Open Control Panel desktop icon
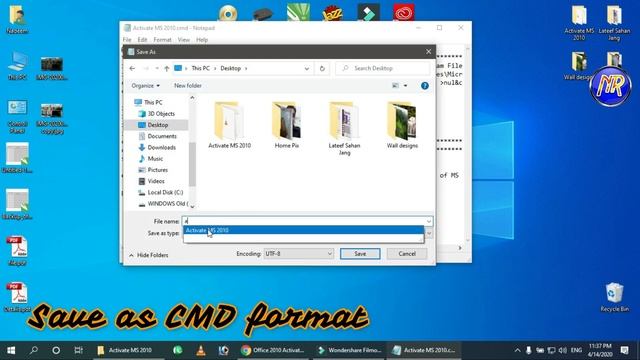Viewport: 640px width, 360px height. click(x=17, y=117)
